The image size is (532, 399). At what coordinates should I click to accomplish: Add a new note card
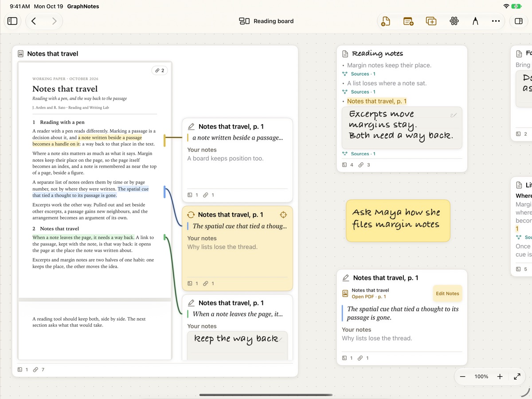pyautogui.click(x=408, y=21)
